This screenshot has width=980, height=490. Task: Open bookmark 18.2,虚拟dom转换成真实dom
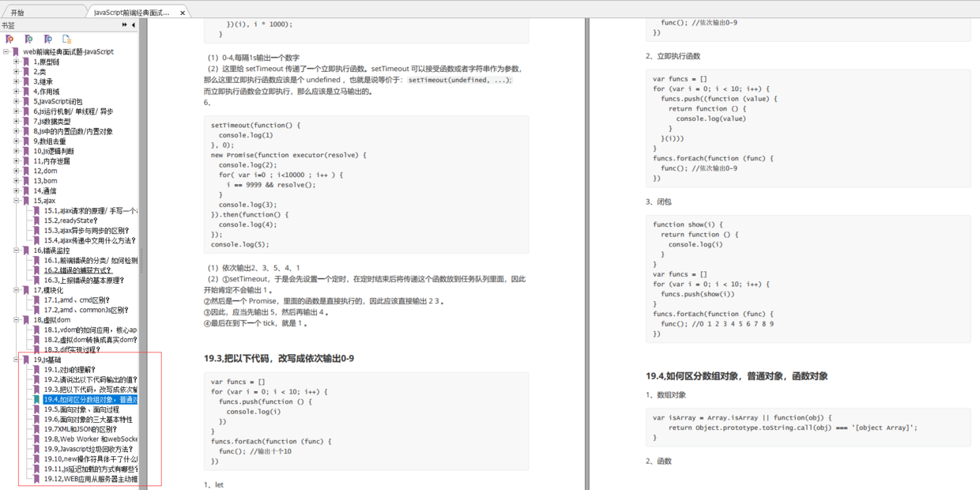click(x=91, y=340)
